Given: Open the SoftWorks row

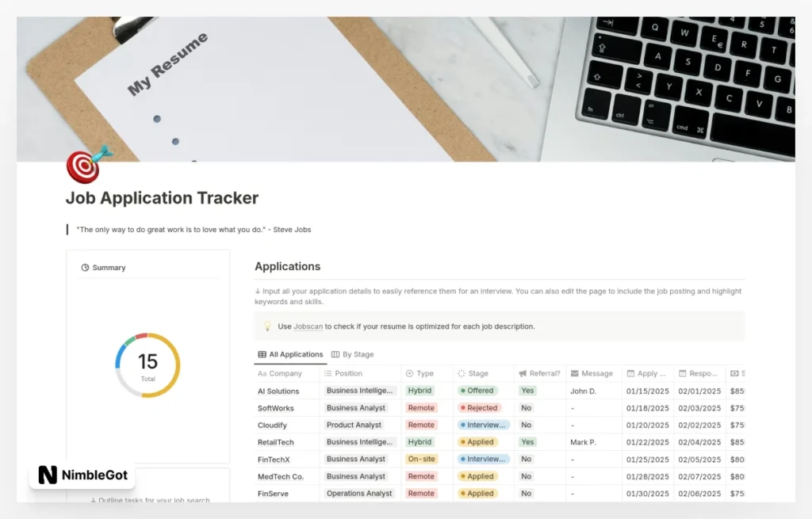Looking at the screenshot, I should [276, 408].
